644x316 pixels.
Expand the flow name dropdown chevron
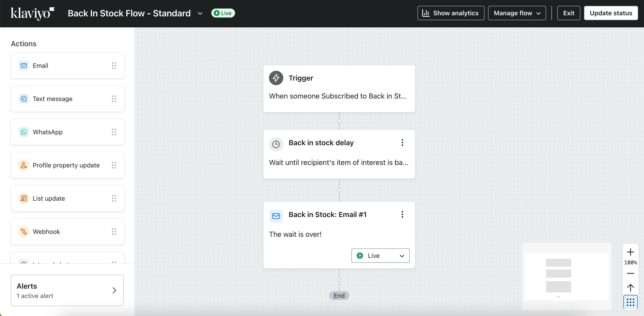pyautogui.click(x=200, y=13)
